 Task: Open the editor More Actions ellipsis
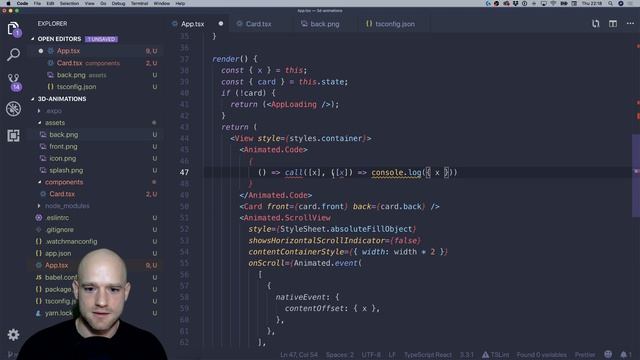coord(630,24)
